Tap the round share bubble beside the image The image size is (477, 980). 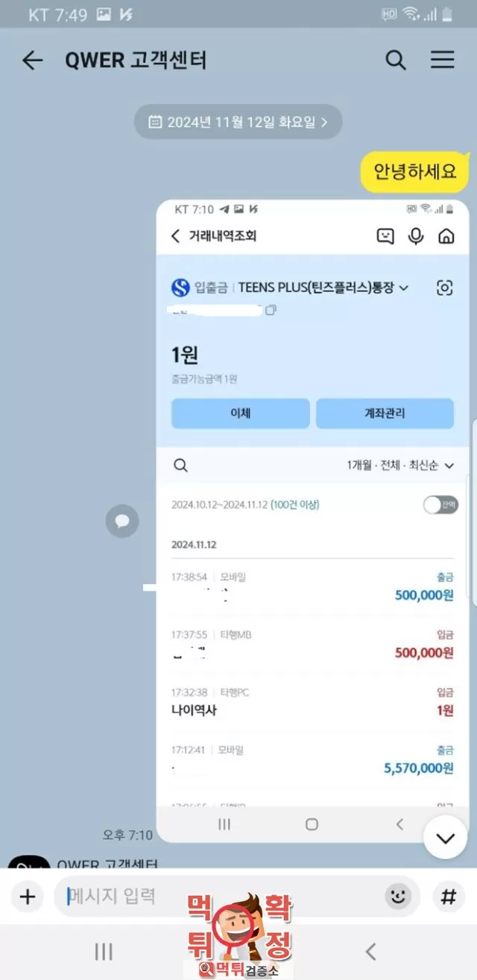[122, 521]
